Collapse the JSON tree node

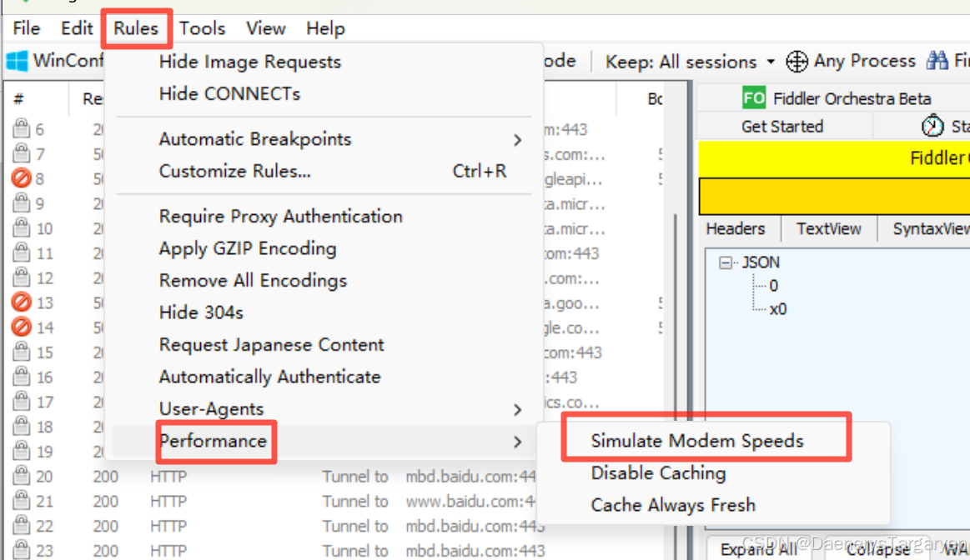726,262
